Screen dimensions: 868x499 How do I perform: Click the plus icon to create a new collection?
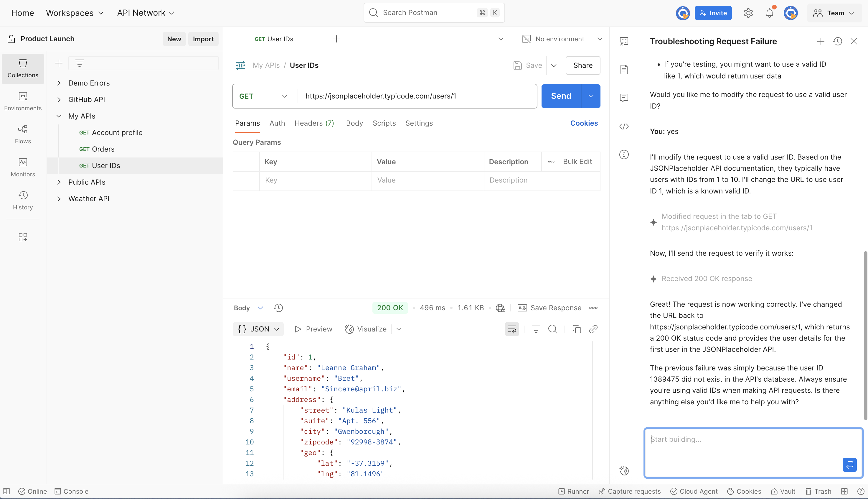pyautogui.click(x=59, y=63)
